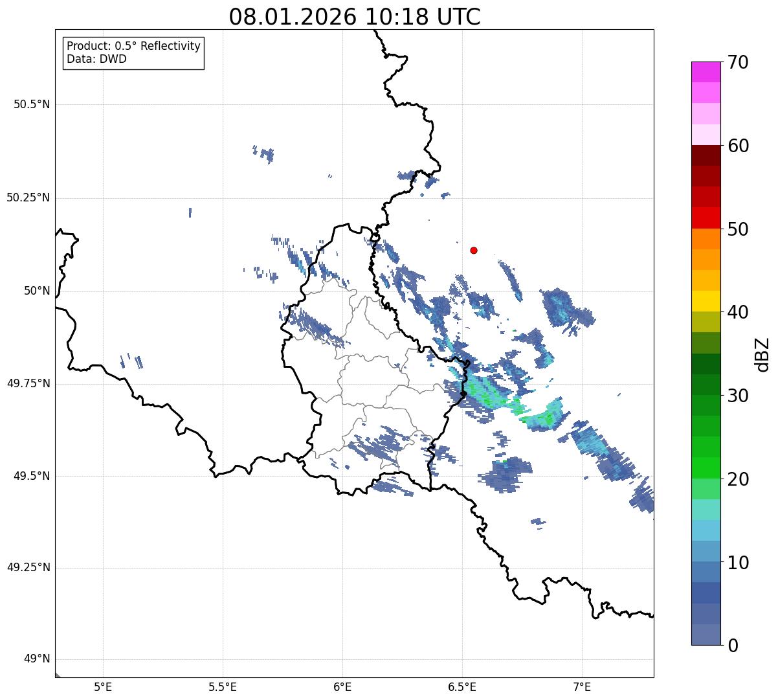778x700 pixels.
Task: Click the colorbar tick label 70
Action: pos(738,62)
